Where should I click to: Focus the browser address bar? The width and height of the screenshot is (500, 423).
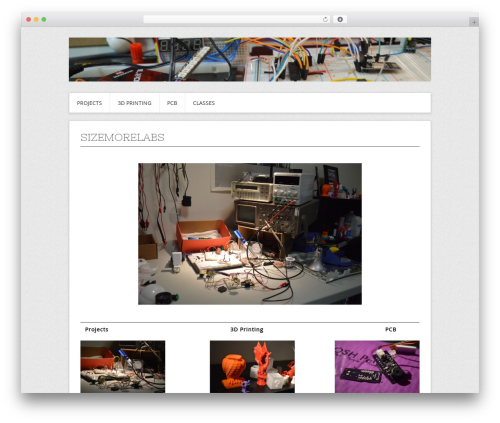point(237,20)
